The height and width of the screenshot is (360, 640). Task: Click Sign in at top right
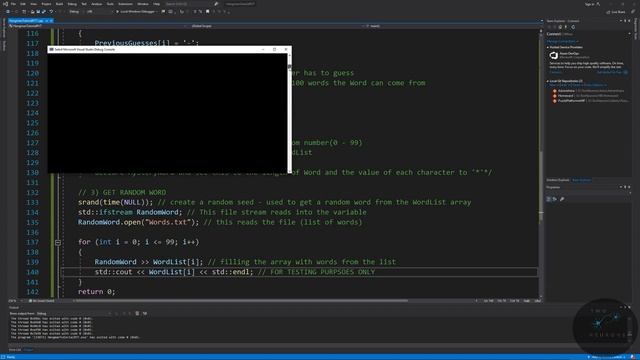click(x=590, y=4)
